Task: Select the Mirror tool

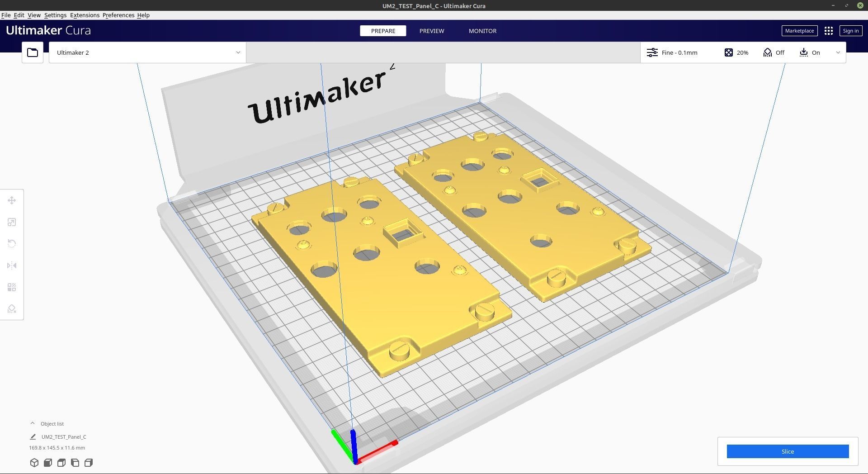Action: pyautogui.click(x=12, y=265)
